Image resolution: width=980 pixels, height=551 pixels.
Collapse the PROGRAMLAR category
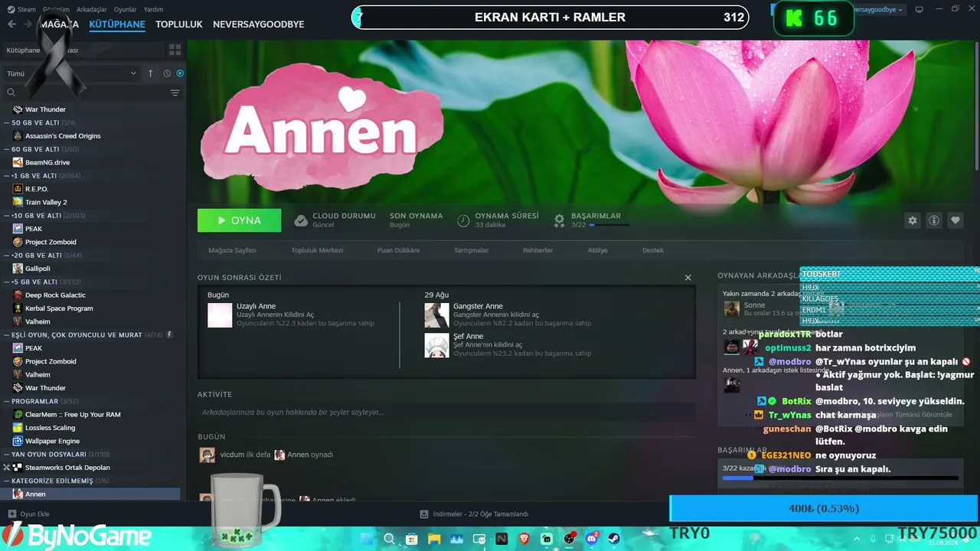pyautogui.click(x=7, y=401)
